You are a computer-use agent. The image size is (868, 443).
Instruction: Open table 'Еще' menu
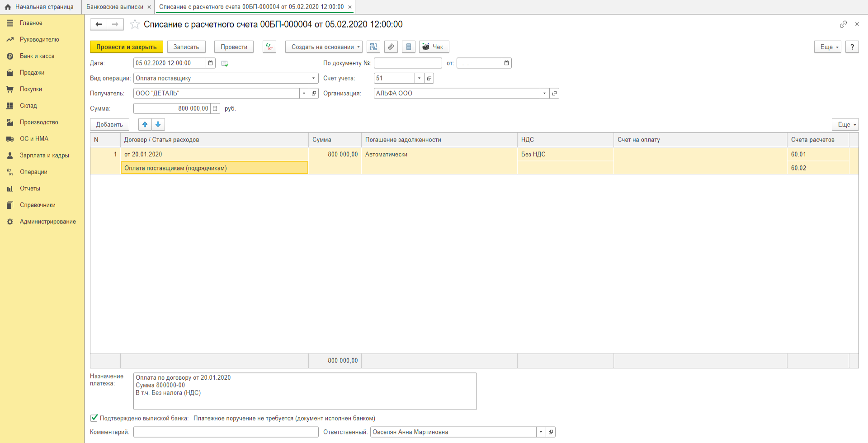pos(845,124)
